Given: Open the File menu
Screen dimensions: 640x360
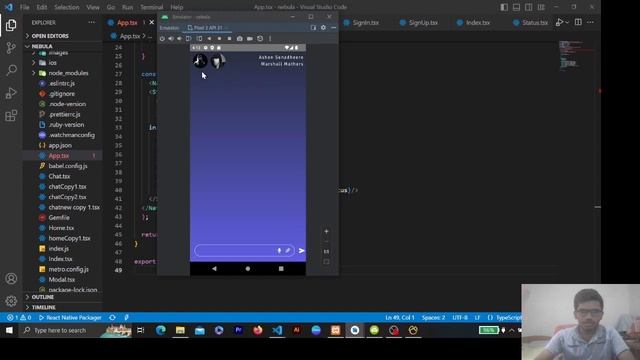Looking at the screenshot, I should click(x=24, y=7).
